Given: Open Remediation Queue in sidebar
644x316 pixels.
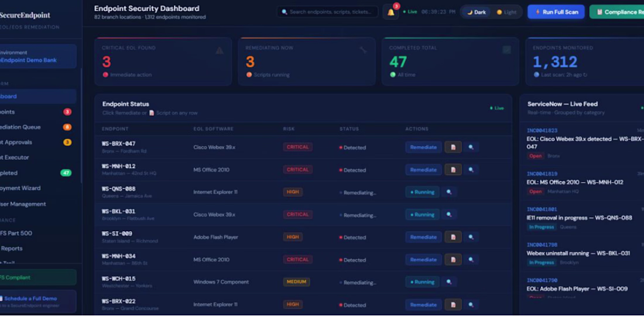Looking at the screenshot, I should (x=37, y=127).
